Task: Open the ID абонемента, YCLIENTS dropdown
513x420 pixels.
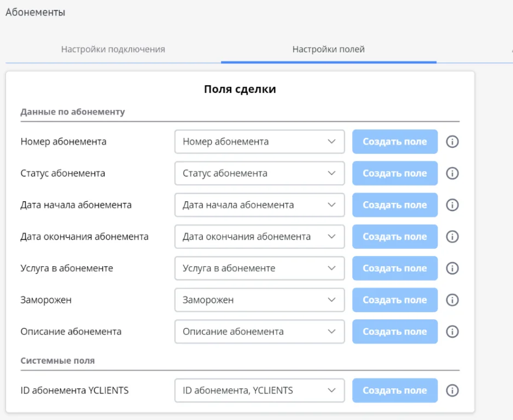Action: click(x=259, y=390)
